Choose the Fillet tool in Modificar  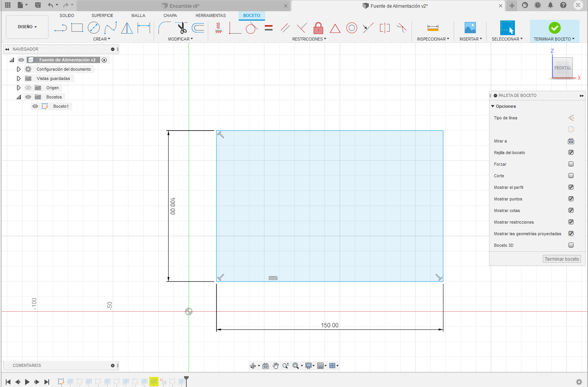pyautogui.click(x=165, y=28)
